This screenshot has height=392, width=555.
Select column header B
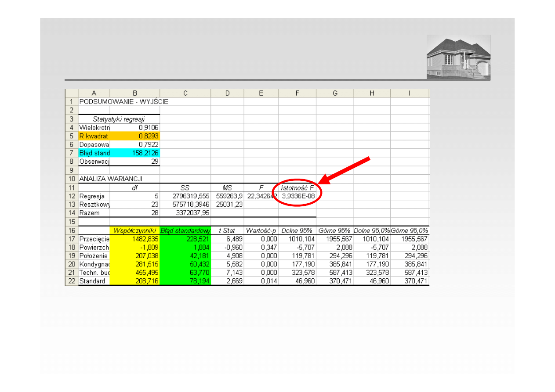point(135,93)
